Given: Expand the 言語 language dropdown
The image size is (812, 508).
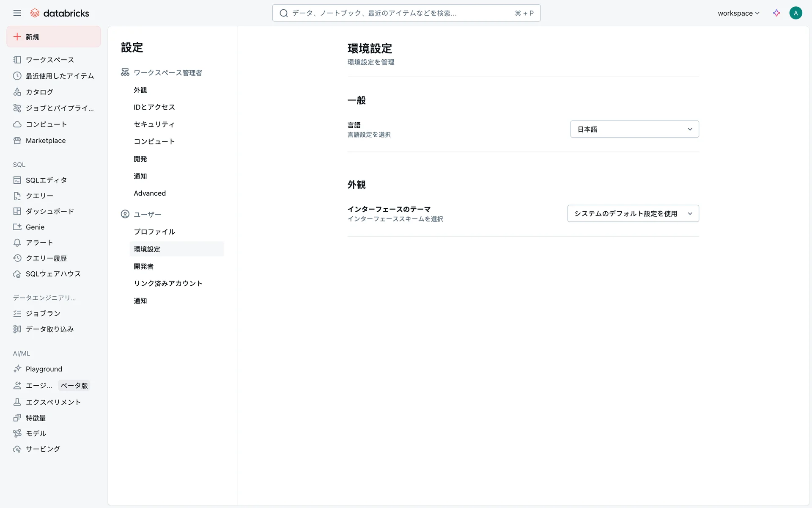Looking at the screenshot, I should 634,129.
